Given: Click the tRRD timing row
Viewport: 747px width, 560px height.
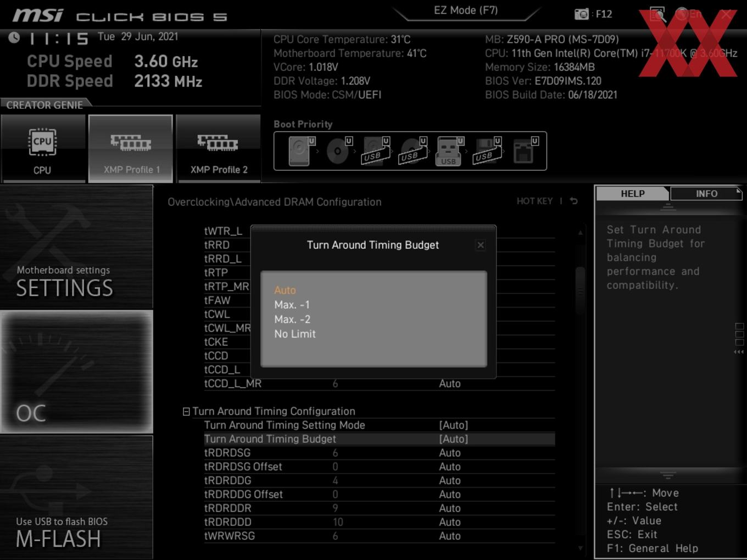Looking at the screenshot, I should 217,245.
